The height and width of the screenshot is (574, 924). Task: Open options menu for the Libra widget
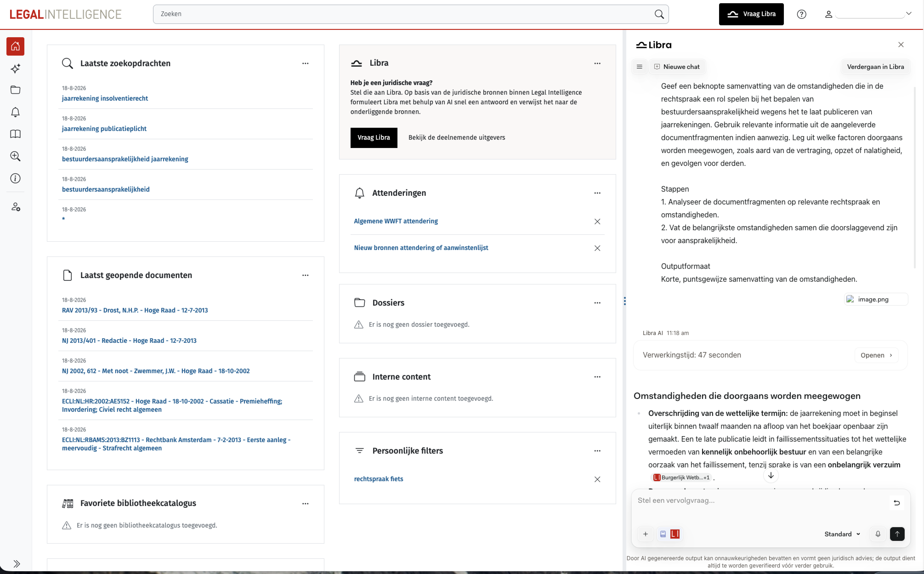click(597, 63)
